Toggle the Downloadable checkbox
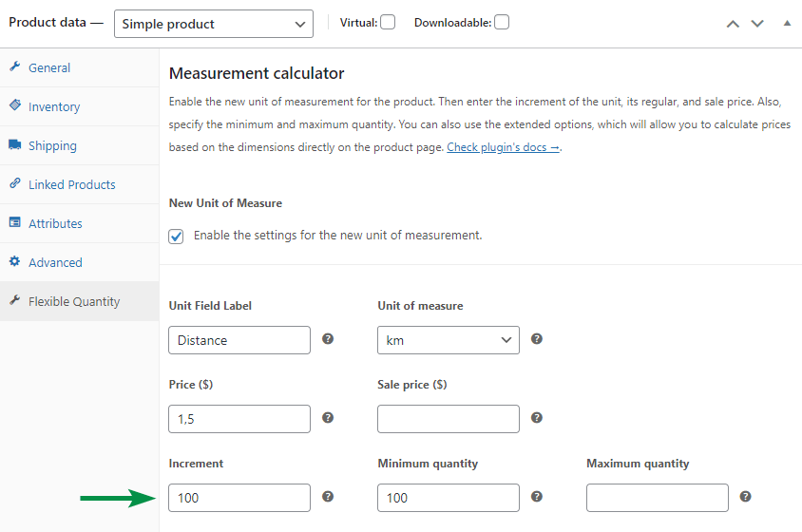The width and height of the screenshot is (802, 532). [x=502, y=22]
